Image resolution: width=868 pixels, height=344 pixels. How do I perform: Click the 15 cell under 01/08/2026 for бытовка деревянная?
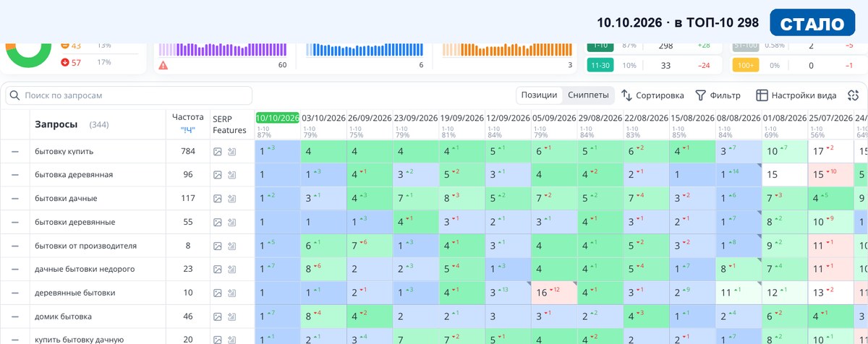tap(785, 175)
